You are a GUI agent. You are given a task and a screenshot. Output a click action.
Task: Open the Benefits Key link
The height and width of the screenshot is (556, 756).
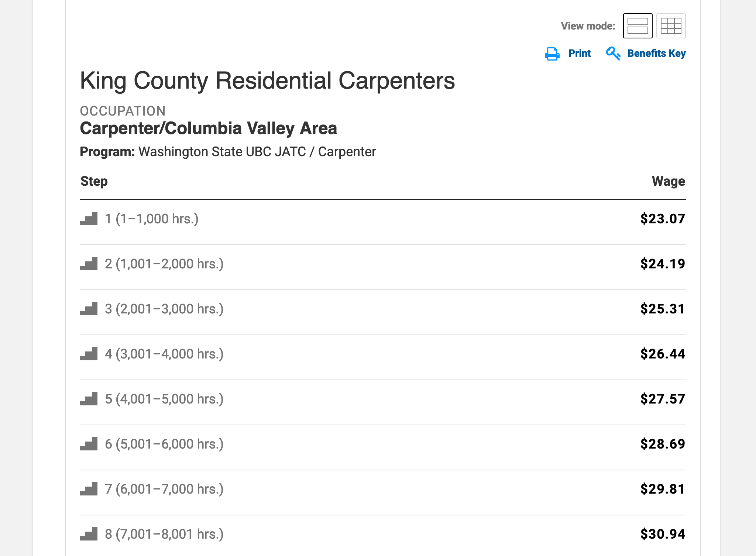click(656, 54)
